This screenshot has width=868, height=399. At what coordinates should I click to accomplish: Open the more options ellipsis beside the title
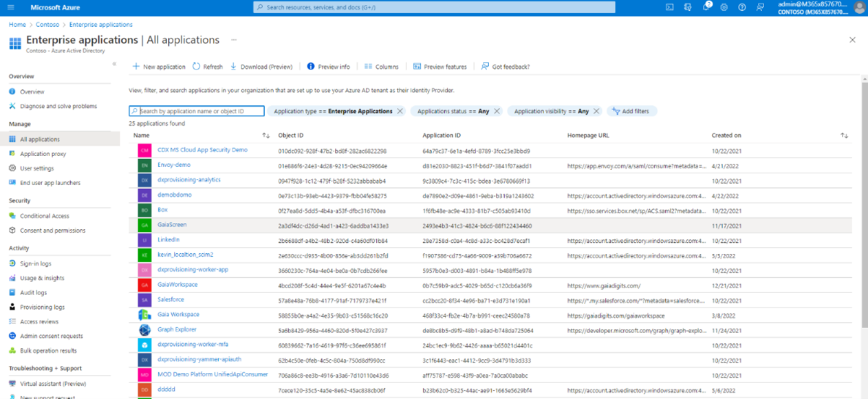coord(234,40)
